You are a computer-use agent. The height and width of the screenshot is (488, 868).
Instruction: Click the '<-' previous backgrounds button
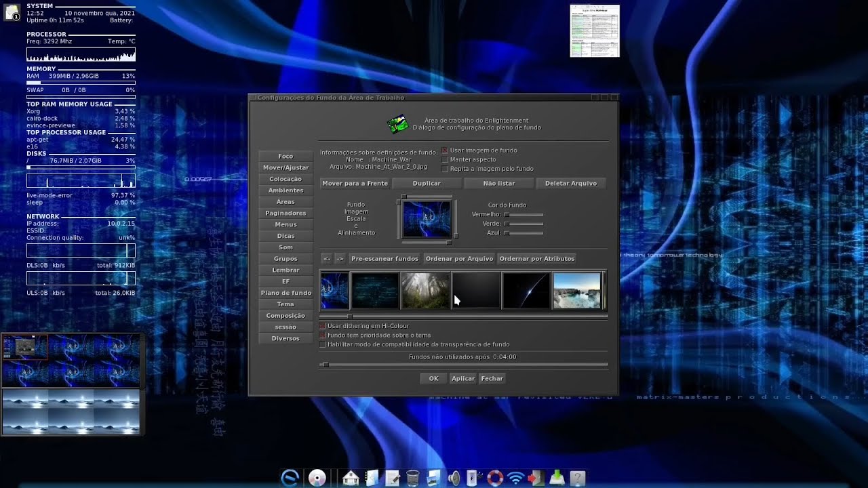coord(327,258)
